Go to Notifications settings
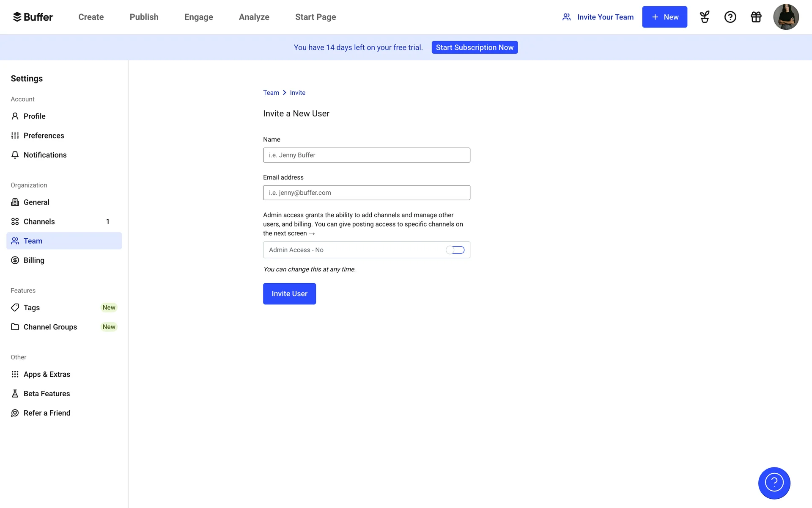 [x=45, y=155]
